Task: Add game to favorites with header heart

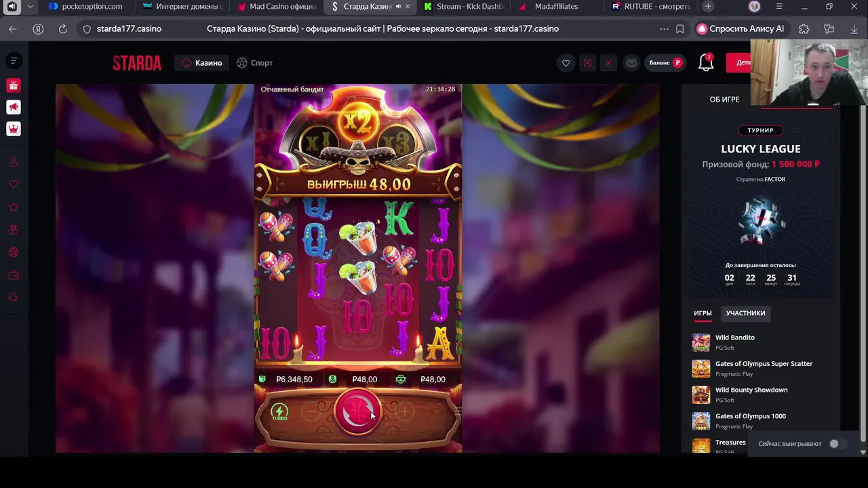Action: pos(566,63)
